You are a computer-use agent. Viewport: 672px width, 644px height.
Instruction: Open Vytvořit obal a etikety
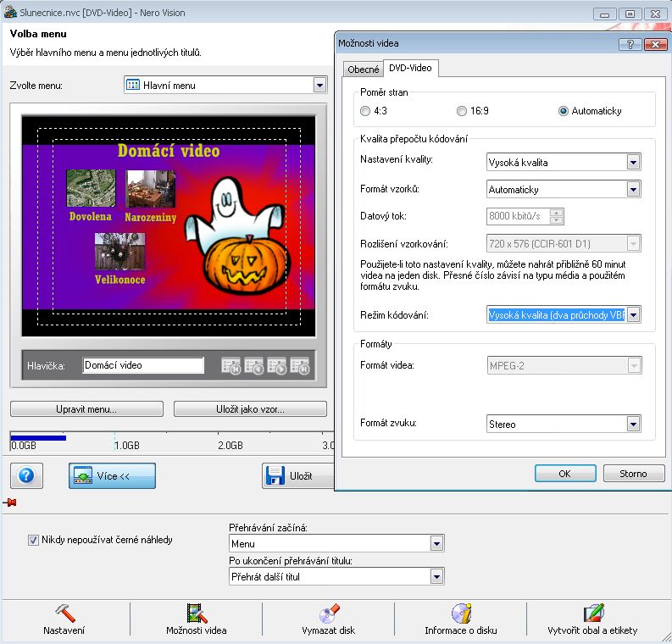pos(592,619)
